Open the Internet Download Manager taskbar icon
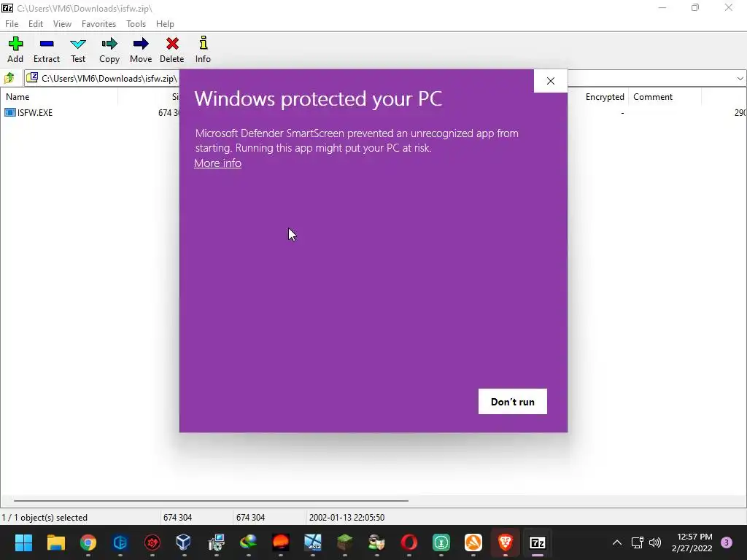Viewport: 747px width, 560px height. (249, 542)
